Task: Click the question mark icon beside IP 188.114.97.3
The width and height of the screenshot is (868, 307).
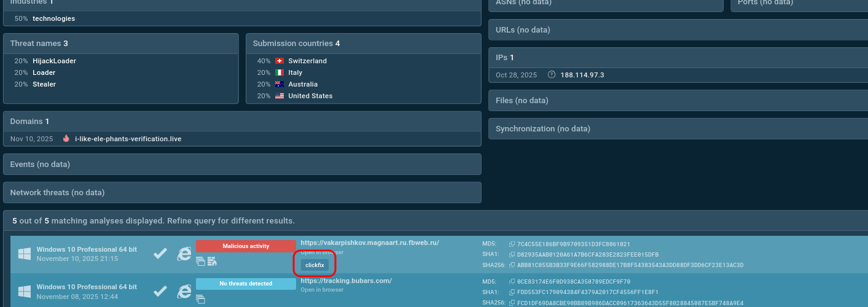Action: pyautogui.click(x=552, y=75)
